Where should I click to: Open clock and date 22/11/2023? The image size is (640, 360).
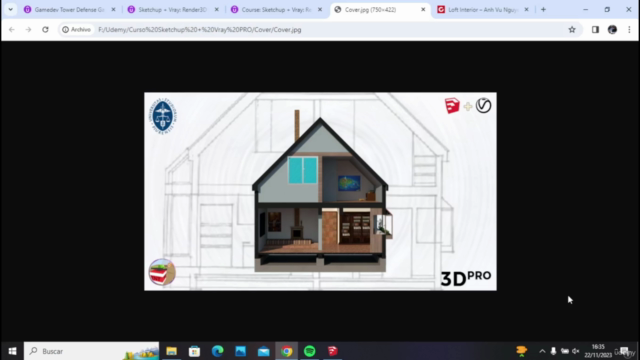598,351
